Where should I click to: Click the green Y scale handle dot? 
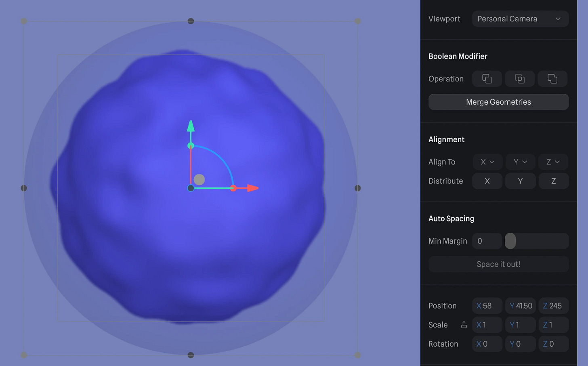coord(191,146)
